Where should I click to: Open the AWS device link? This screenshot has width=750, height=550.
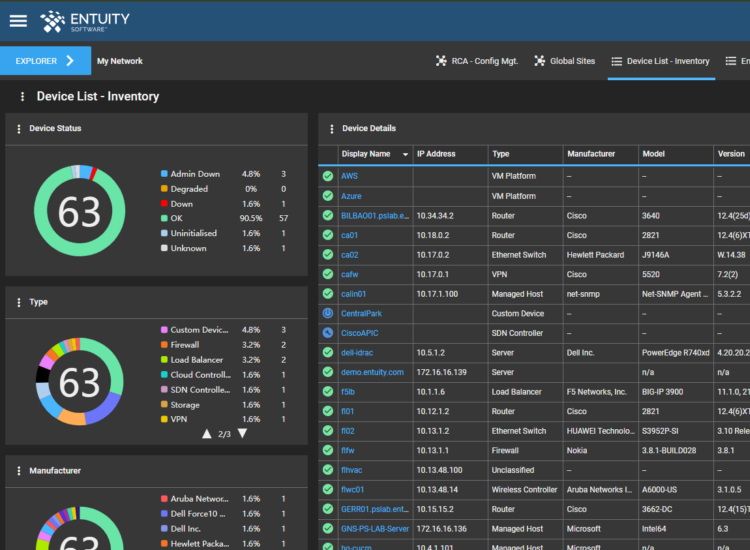pyautogui.click(x=349, y=176)
